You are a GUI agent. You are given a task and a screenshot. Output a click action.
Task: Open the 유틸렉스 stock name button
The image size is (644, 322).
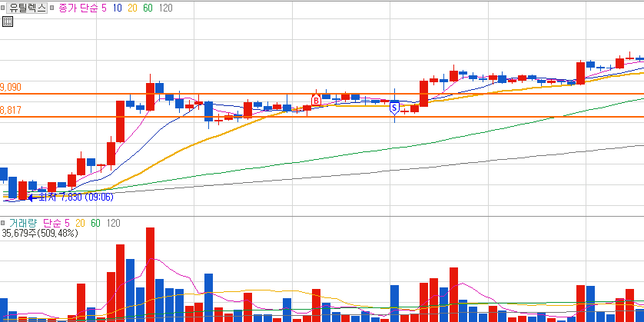click(x=27, y=8)
